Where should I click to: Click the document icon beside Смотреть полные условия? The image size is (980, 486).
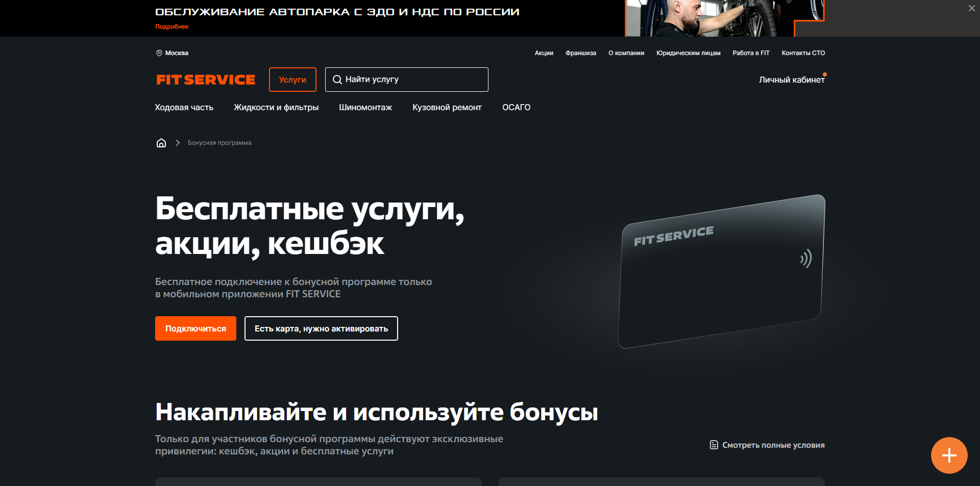713,445
